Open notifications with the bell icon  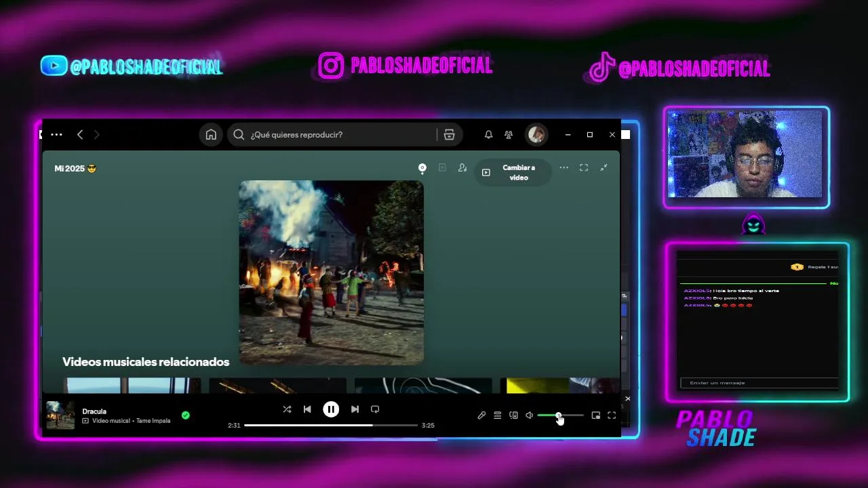tap(488, 135)
